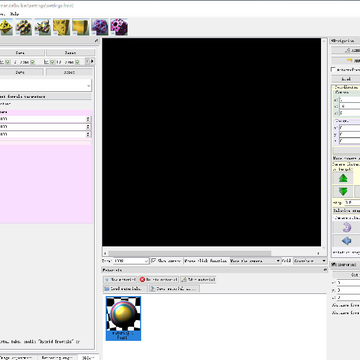360x360 pixels.
Task: Toggle the checkbox in the Navigation panel
Action: [x=333, y=70]
